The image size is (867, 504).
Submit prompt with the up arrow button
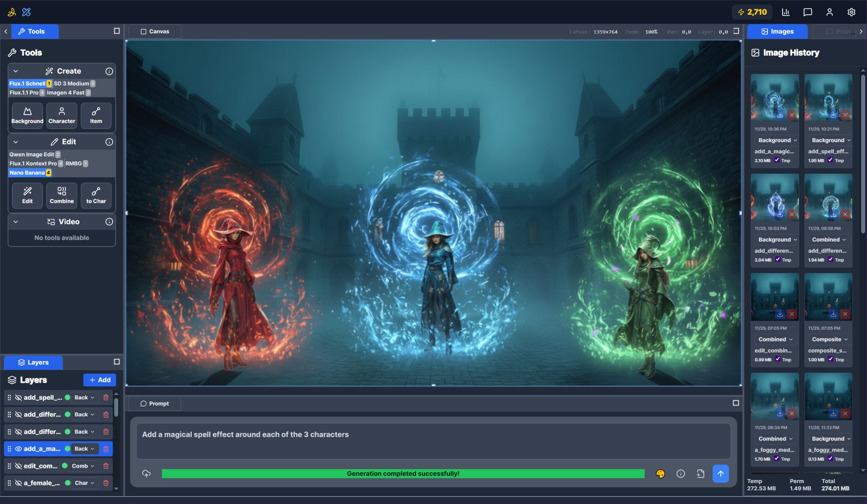(720, 474)
